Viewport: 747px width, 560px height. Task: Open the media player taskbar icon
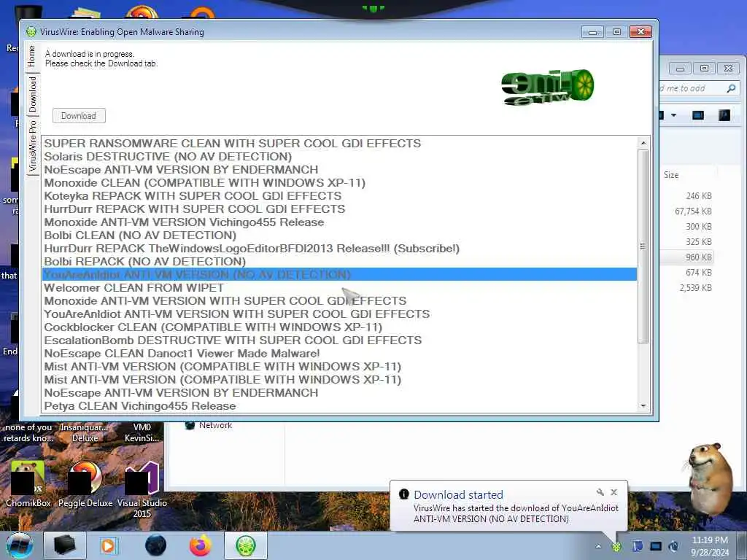[109, 545]
